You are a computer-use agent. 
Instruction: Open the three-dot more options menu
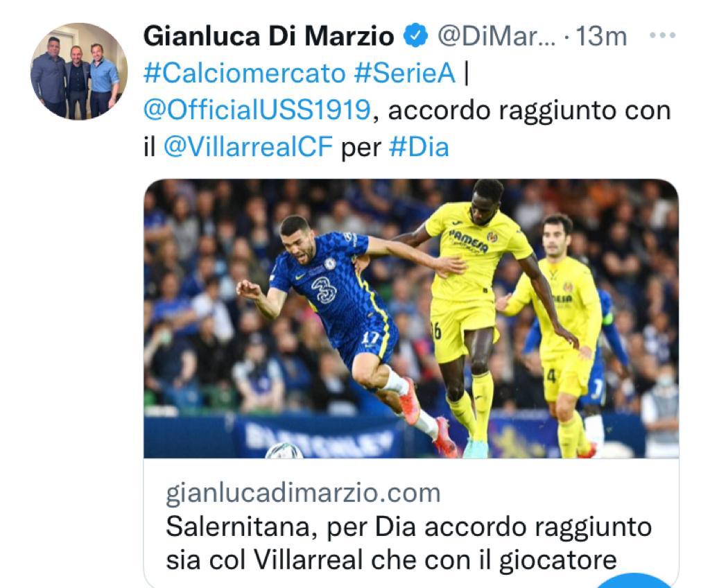[x=662, y=35]
